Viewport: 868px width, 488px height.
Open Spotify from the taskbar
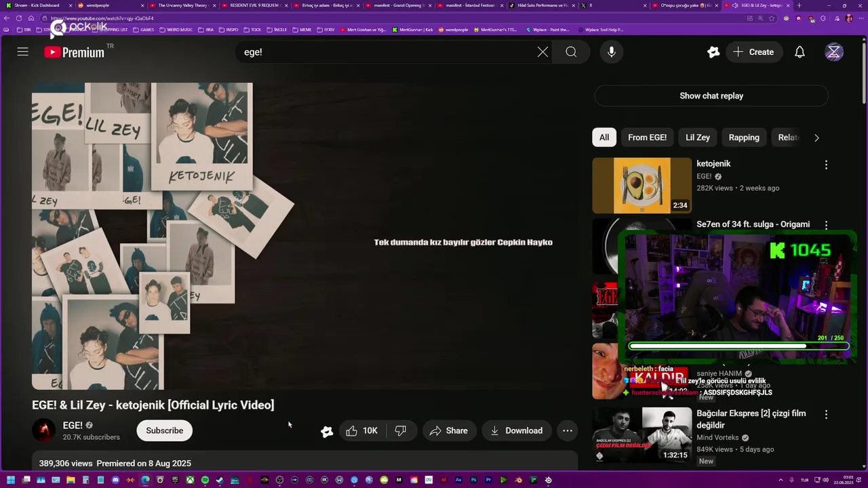pyautogui.click(x=205, y=480)
